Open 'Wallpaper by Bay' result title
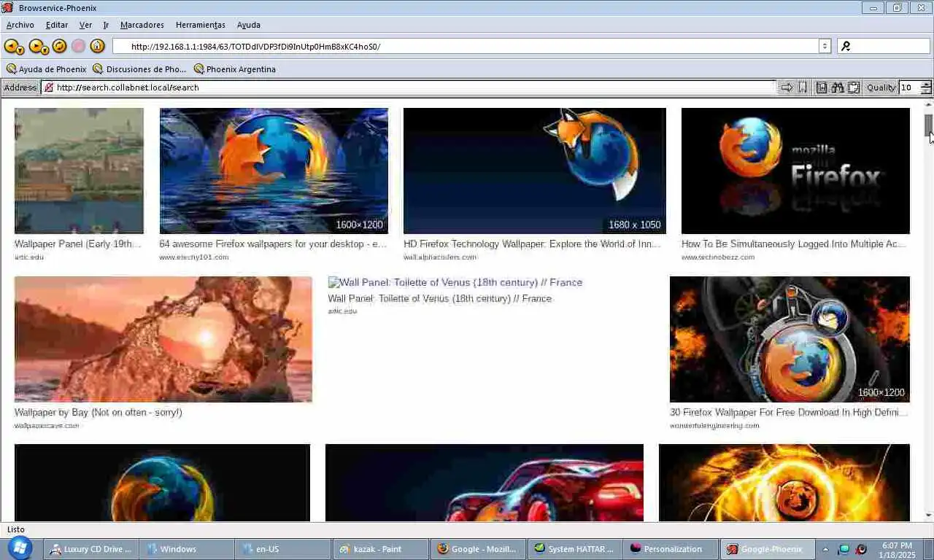This screenshot has width=934, height=560. (x=99, y=412)
